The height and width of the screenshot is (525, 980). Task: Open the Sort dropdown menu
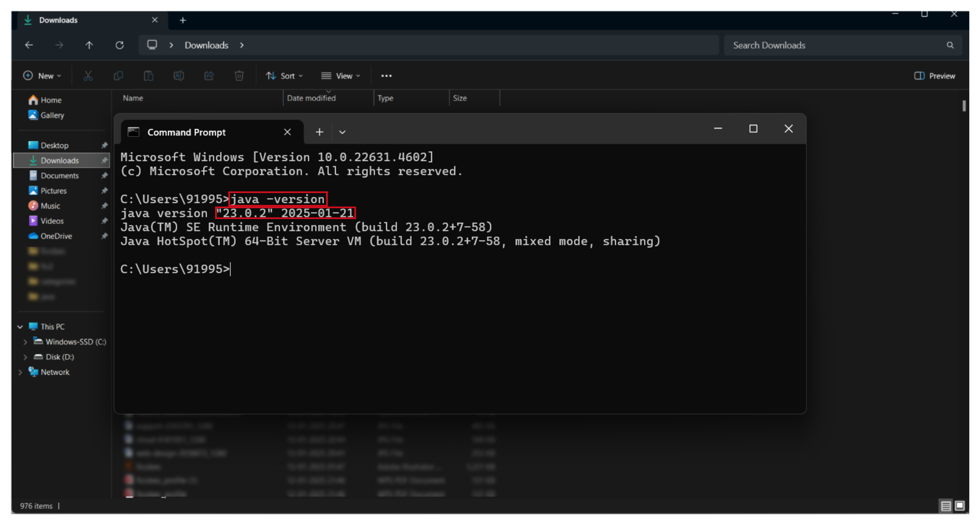(285, 76)
